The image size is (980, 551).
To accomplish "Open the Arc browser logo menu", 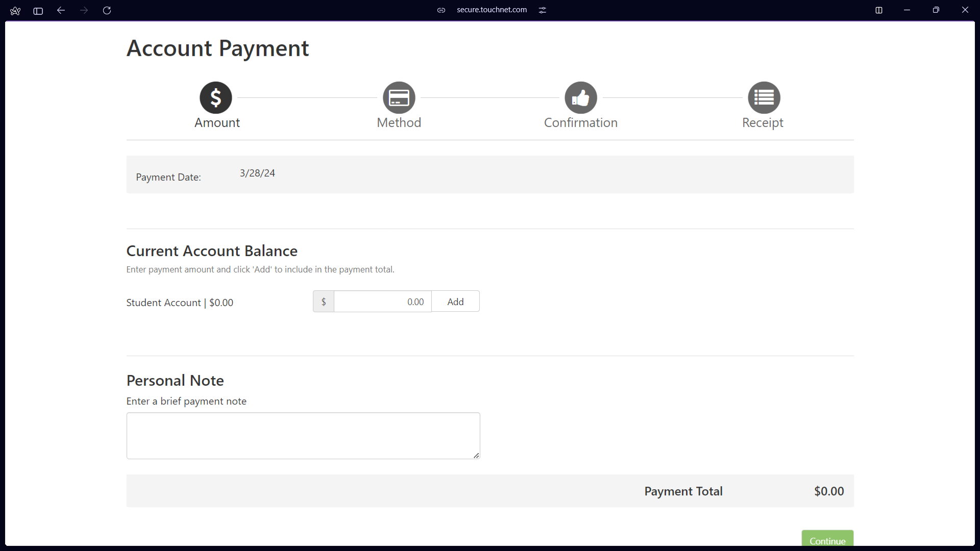I will 15,11.
